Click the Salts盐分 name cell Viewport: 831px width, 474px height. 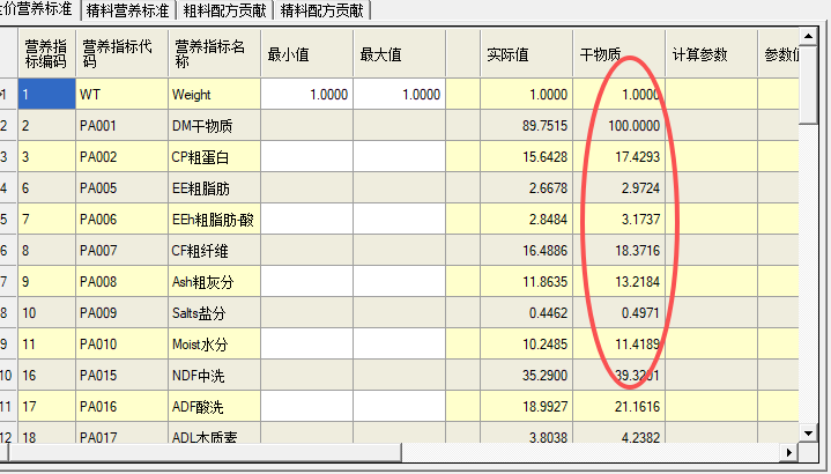[214, 313]
